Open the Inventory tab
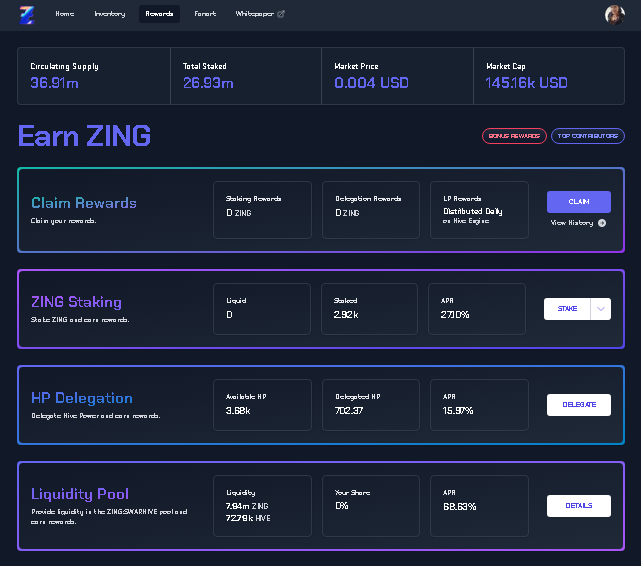 coord(110,14)
